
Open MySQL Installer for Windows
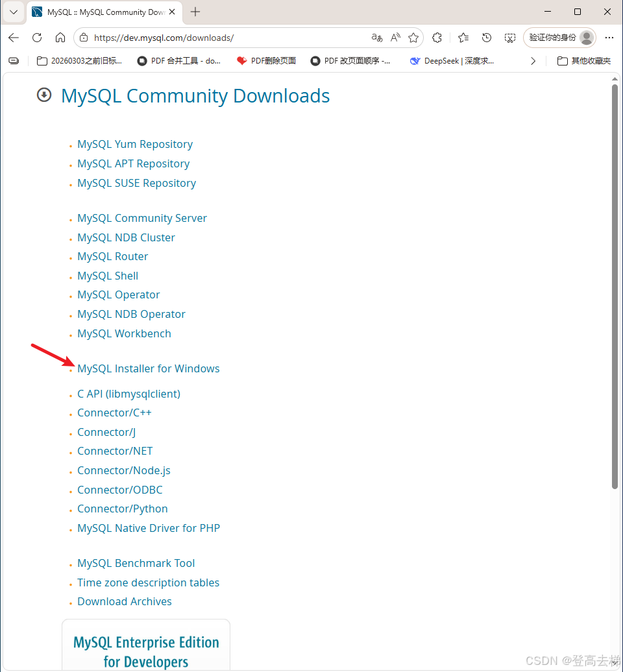point(149,368)
